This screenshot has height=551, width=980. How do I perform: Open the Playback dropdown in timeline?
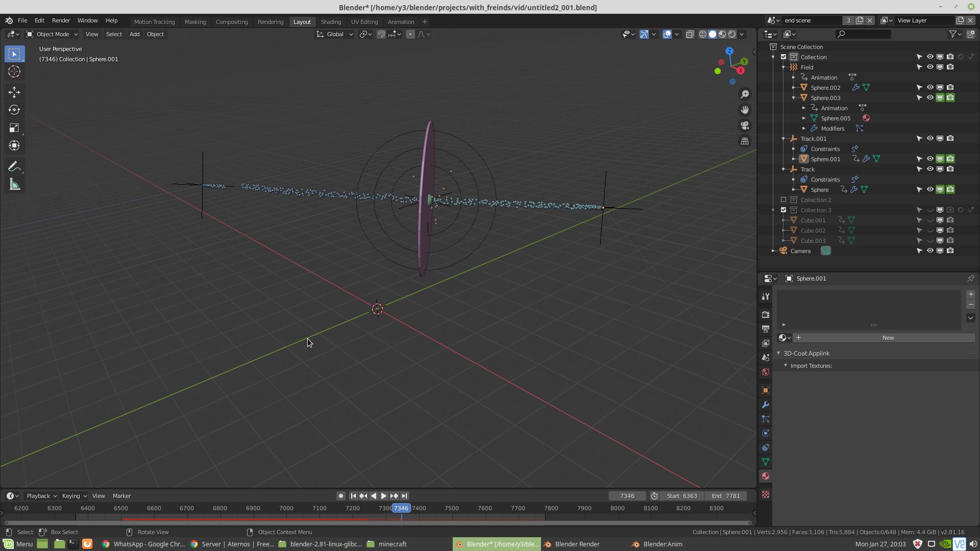pos(41,496)
